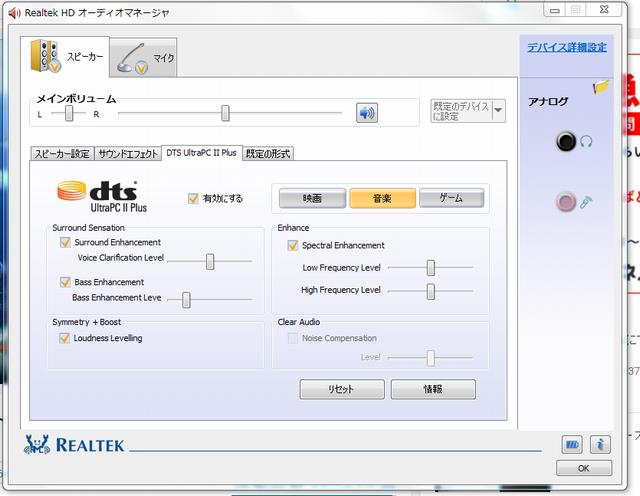The width and height of the screenshot is (640, 496).
Task: Click the Bass Enhancement Level slider handle
Action: tap(186, 300)
